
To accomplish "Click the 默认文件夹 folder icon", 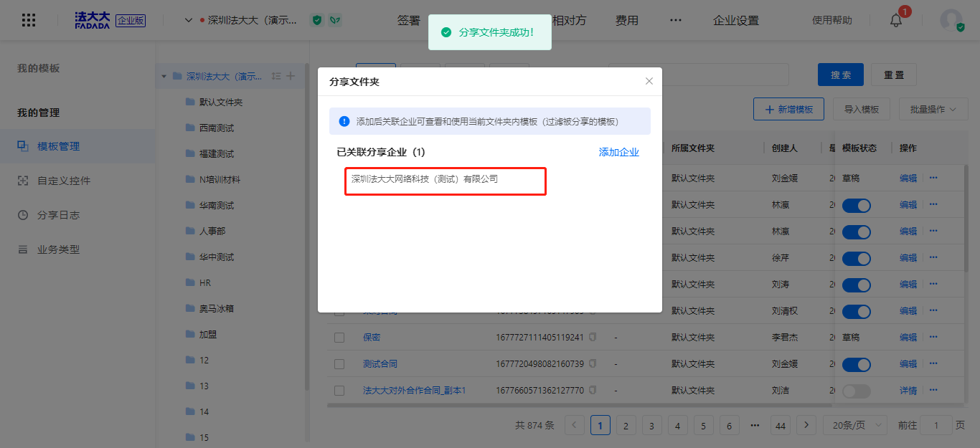I will click(x=190, y=102).
